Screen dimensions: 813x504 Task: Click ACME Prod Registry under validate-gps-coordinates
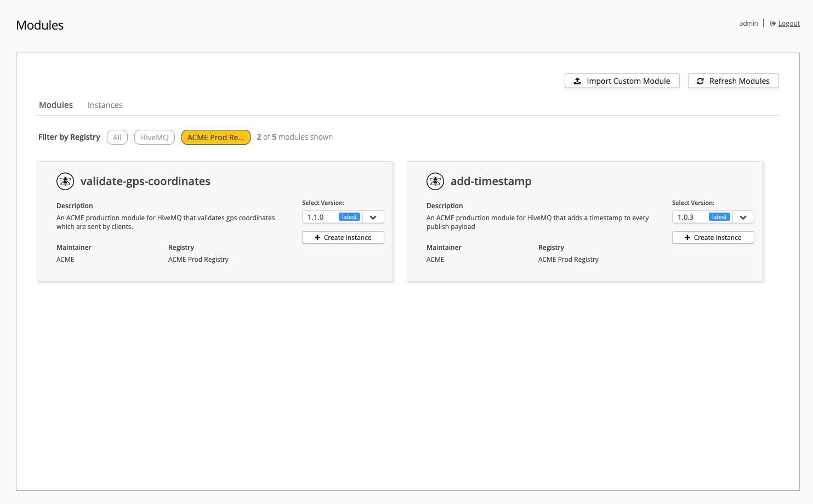[x=198, y=260]
